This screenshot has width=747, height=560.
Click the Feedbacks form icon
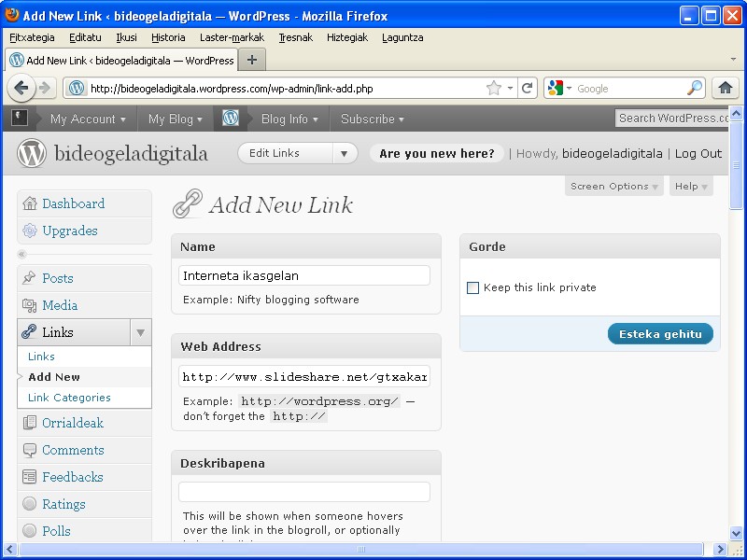point(30,477)
